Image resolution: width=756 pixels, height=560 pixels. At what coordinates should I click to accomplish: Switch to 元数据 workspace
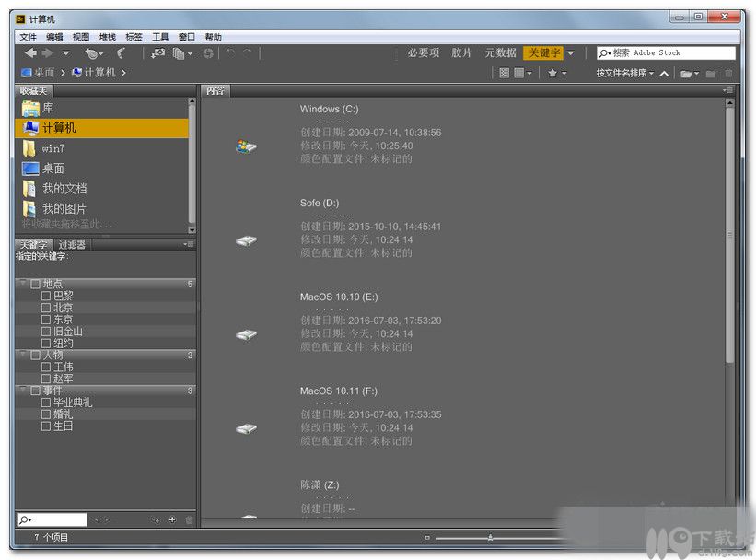[x=500, y=53]
